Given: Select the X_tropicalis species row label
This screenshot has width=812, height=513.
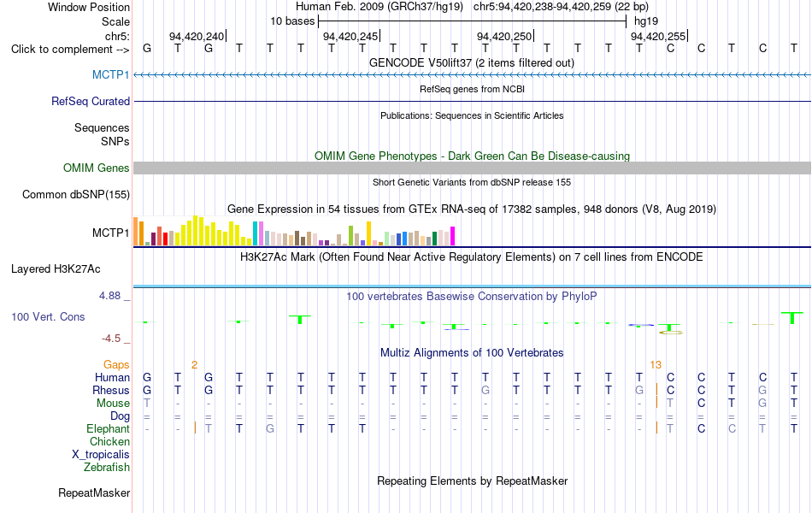Looking at the screenshot, I should [101, 455].
